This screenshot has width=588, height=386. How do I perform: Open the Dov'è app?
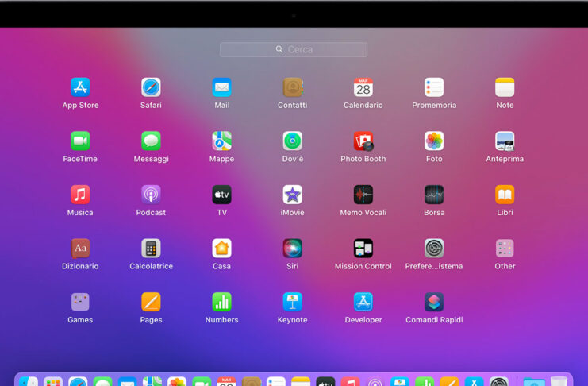(293, 141)
